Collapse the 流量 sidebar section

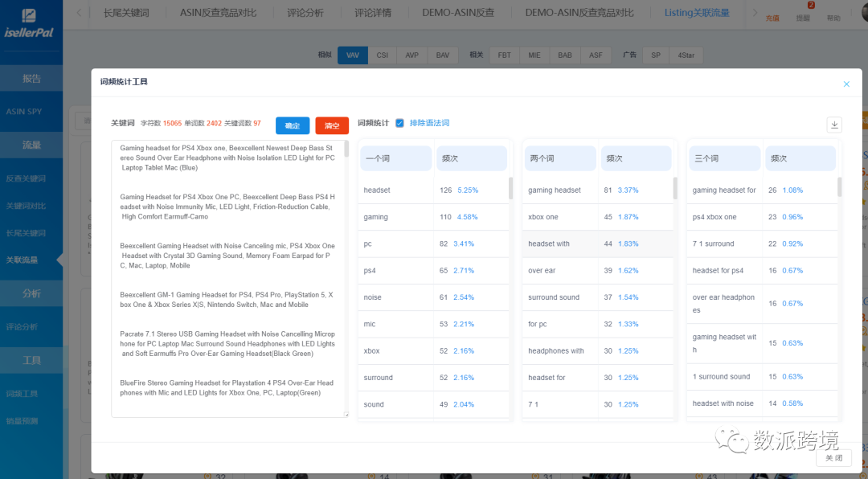31,145
